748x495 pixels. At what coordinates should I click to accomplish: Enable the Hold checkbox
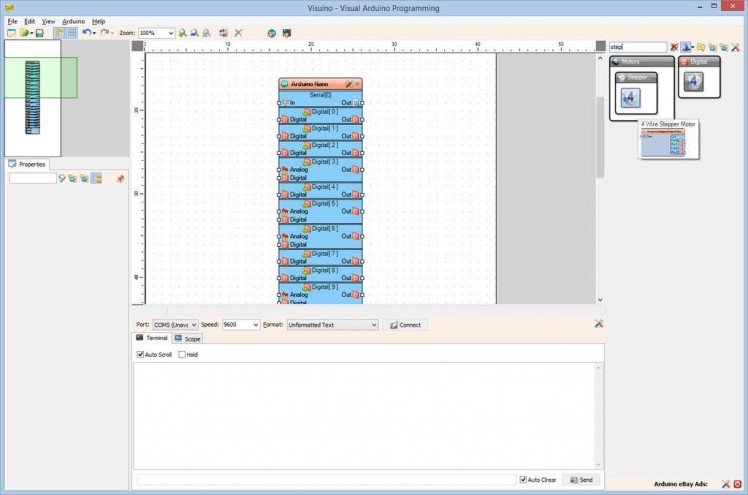tap(181, 354)
